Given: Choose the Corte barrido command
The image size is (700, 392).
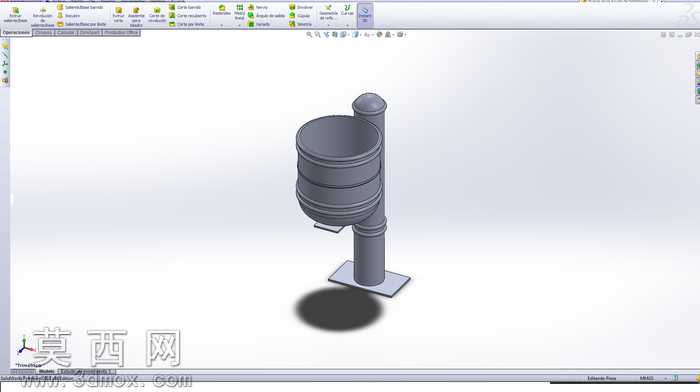Looking at the screenshot, I should (x=185, y=7).
